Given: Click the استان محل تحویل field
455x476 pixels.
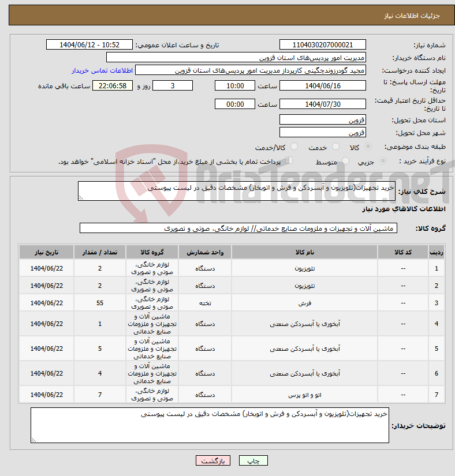Looking at the screenshot, I should pos(323,119).
